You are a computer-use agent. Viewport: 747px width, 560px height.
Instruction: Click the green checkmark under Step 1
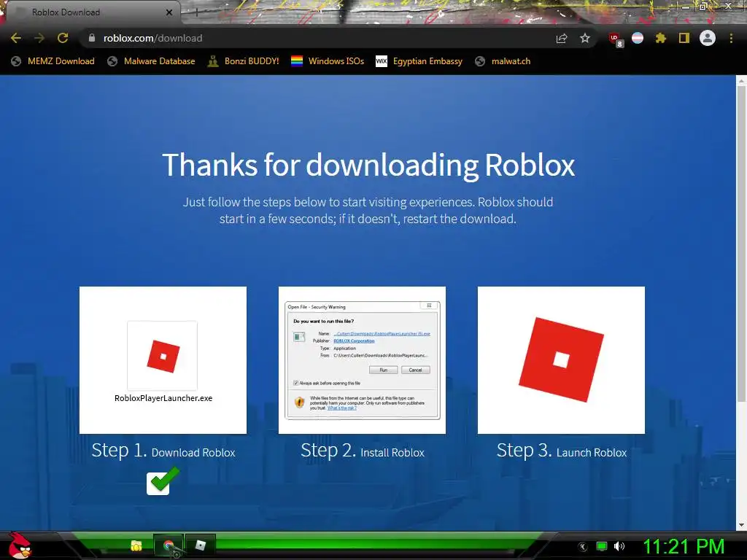163,481
